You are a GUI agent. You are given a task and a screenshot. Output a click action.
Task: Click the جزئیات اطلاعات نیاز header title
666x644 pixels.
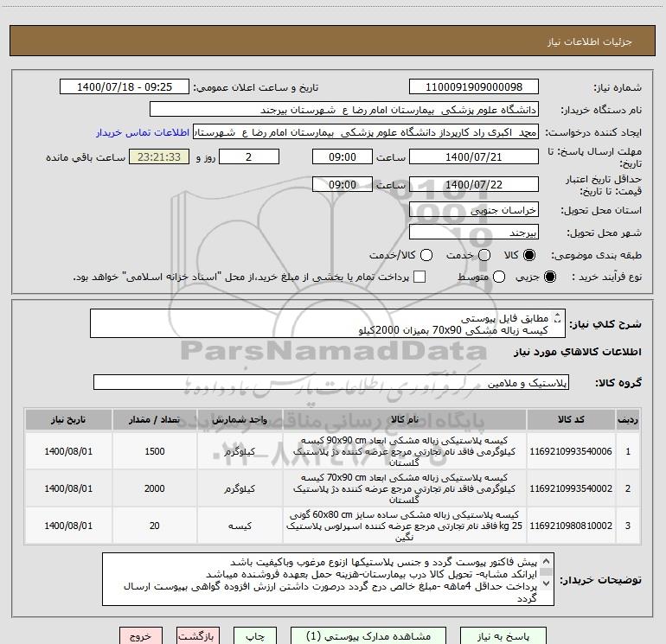pyautogui.click(x=589, y=41)
